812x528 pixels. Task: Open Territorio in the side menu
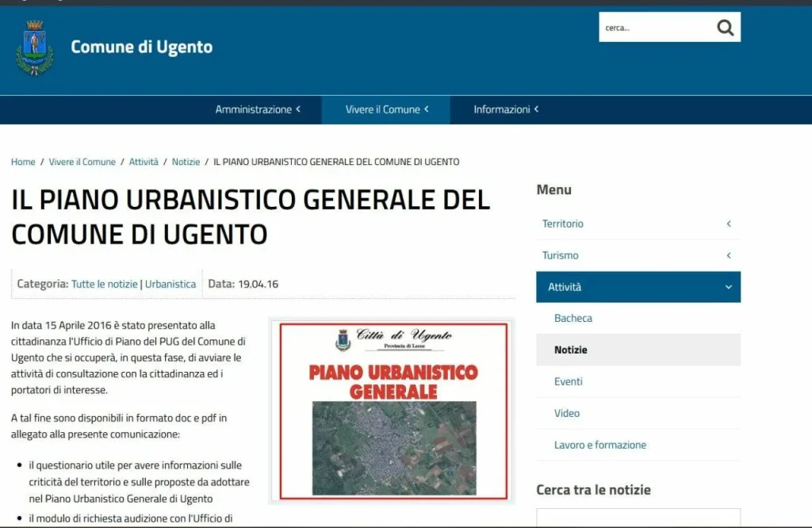tap(562, 224)
